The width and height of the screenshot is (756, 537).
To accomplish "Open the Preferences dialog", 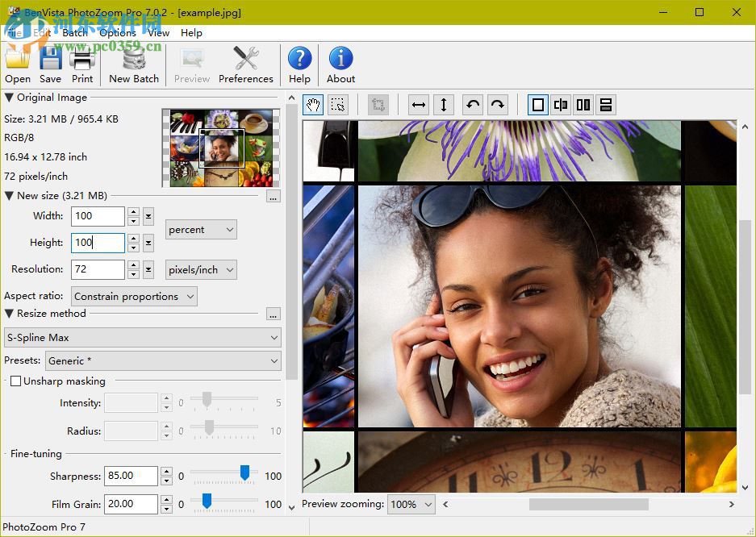I will (246, 63).
